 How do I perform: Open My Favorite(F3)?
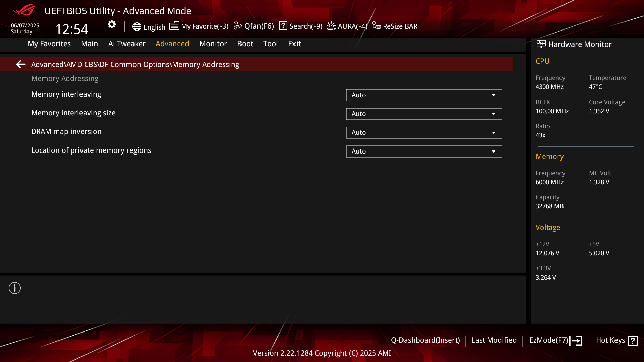pos(205,26)
